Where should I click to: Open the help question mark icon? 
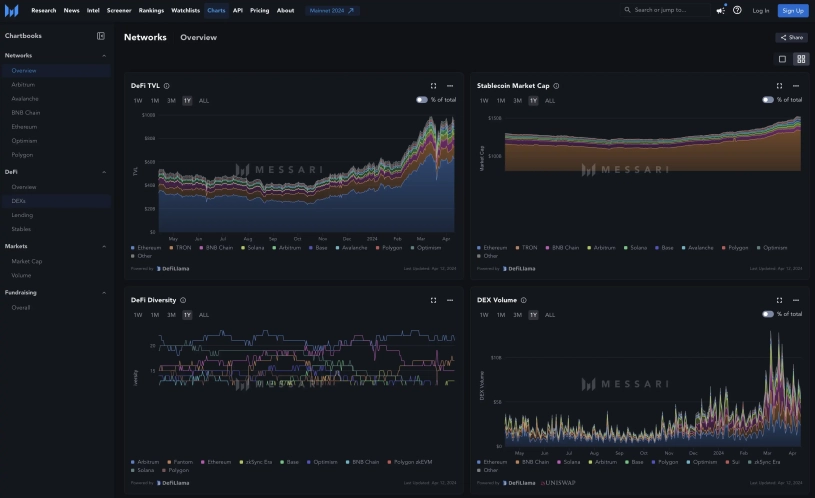(x=737, y=10)
